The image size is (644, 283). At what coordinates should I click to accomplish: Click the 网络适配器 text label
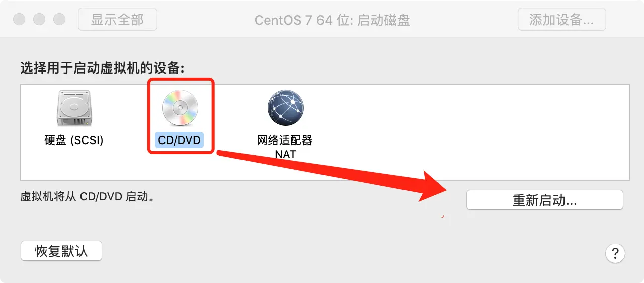(x=285, y=140)
